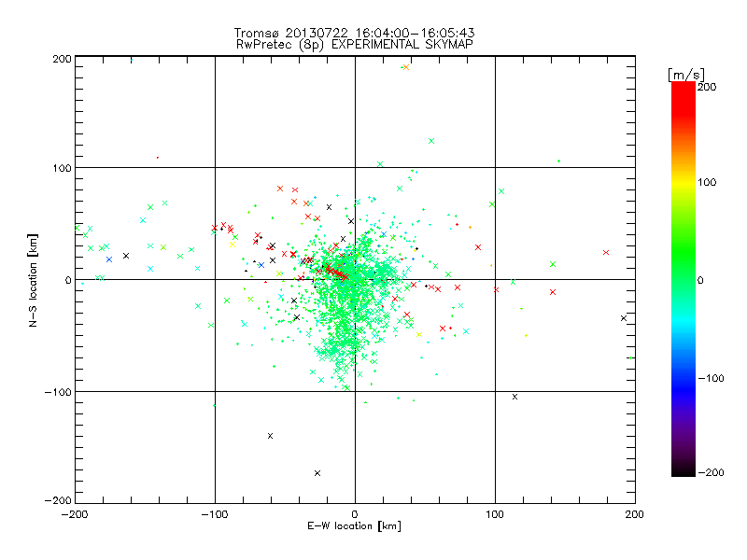Click the y-axis tick label '100'
The image size is (747, 560).
click(62, 168)
